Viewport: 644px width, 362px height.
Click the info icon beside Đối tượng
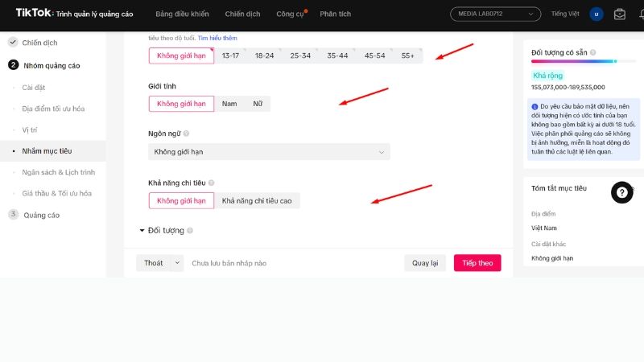(x=190, y=230)
